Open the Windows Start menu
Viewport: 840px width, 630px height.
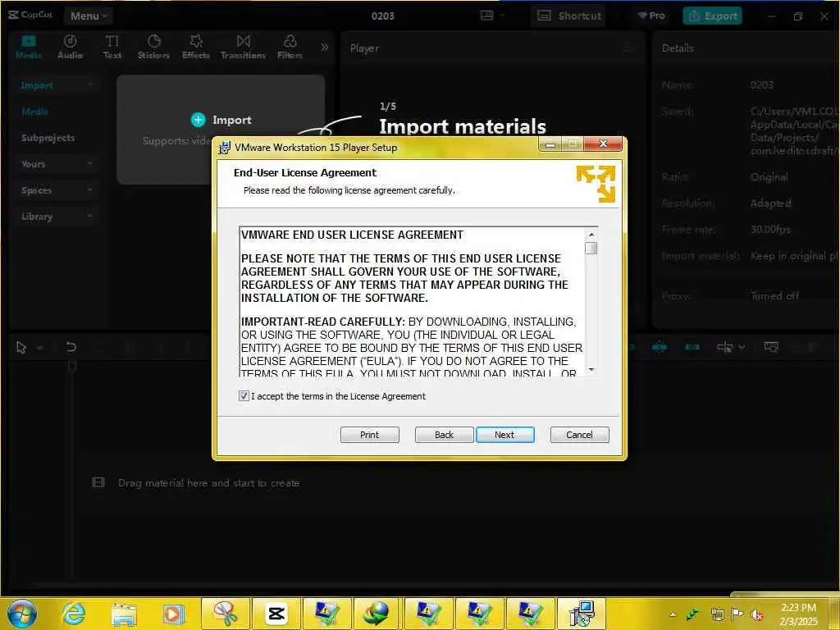click(22, 614)
